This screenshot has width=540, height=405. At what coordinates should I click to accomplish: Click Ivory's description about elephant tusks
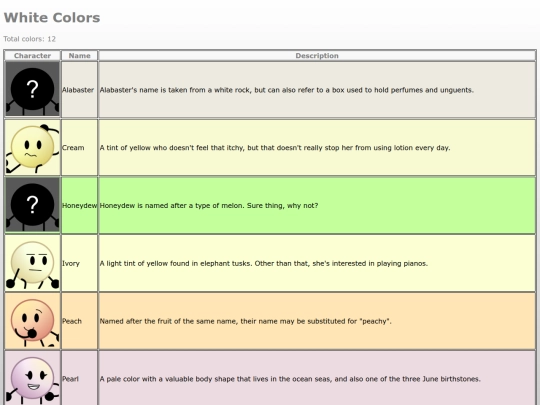click(263, 263)
